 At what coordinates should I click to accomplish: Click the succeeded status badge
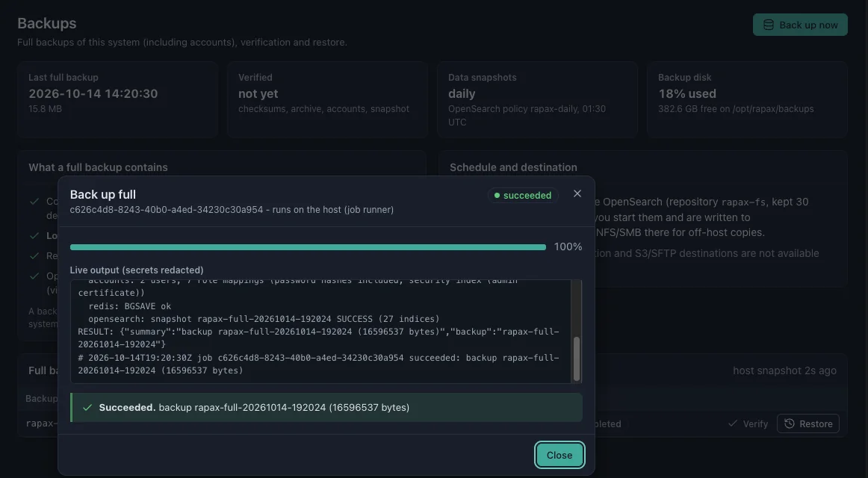pos(523,195)
